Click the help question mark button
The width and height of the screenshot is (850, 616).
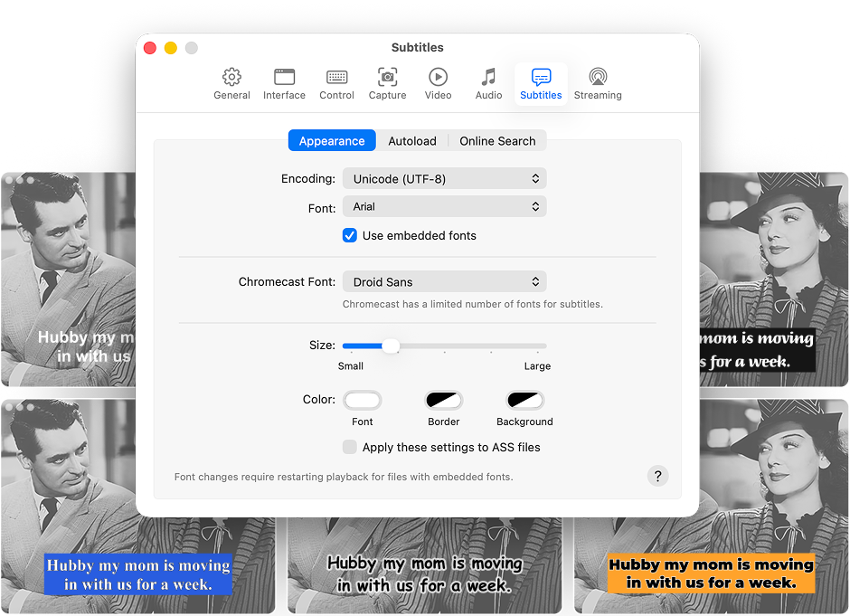pyautogui.click(x=657, y=476)
